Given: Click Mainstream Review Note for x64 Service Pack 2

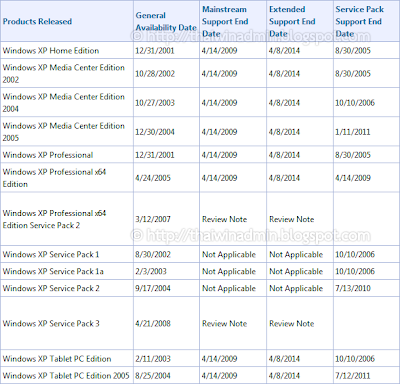Looking at the screenshot, I should tap(224, 219).
